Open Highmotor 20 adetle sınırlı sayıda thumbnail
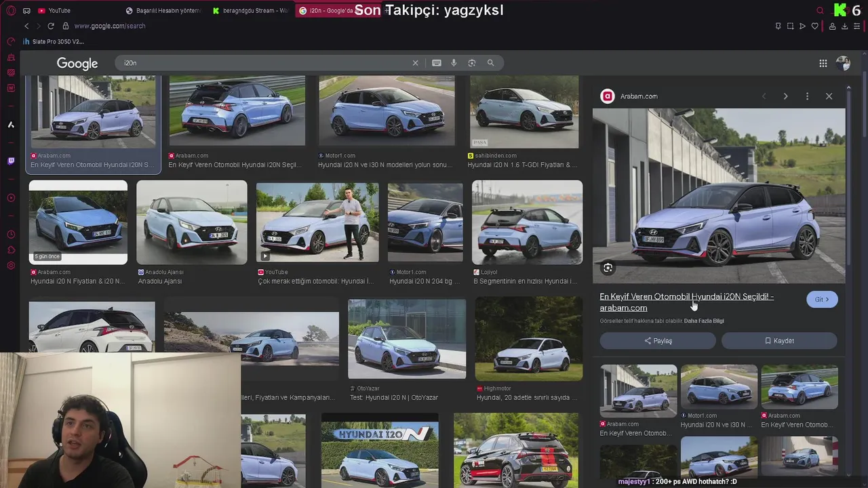Viewport: 868px width, 488px height. [529, 339]
